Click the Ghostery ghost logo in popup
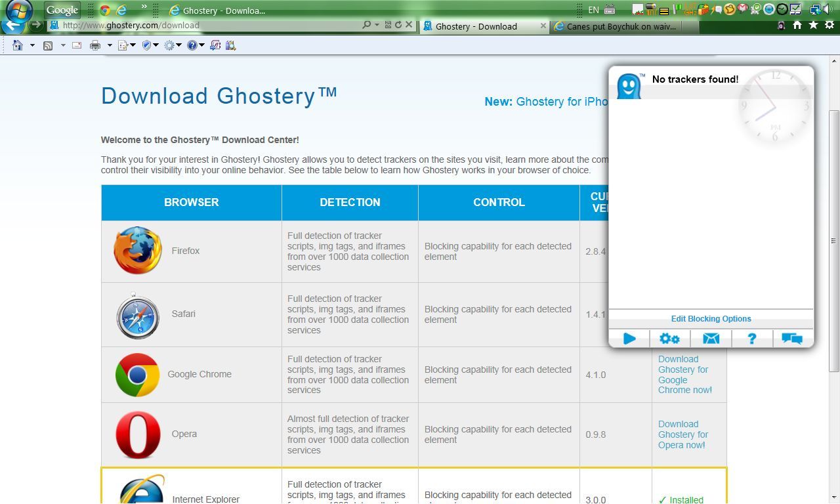840x504 pixels. pyautogui.click(x=629, y=86)
